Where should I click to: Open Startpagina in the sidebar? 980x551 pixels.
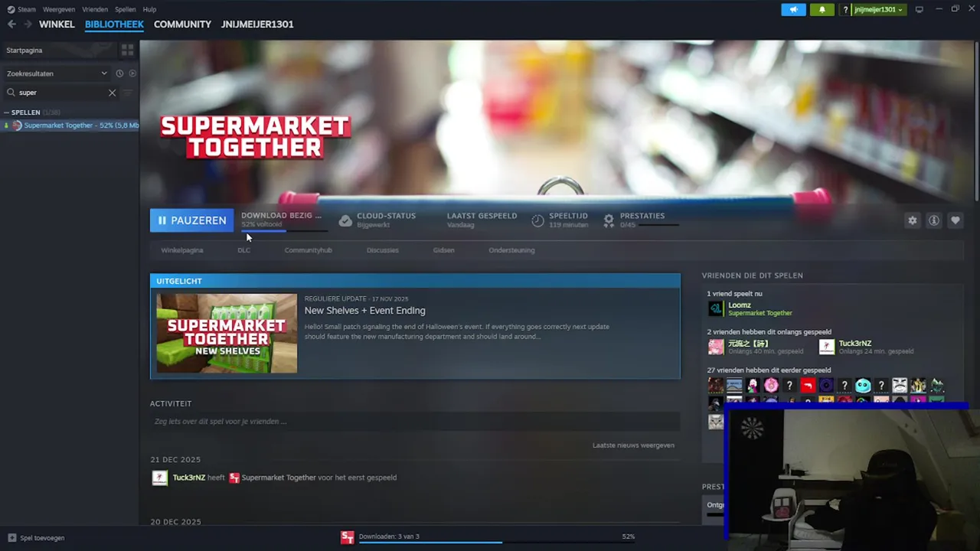coord(58,50)
